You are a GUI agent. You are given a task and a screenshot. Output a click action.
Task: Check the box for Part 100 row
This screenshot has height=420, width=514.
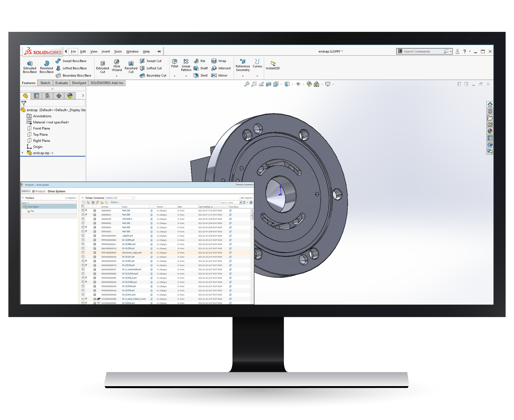pyautogui.click(x=83, y=211)
